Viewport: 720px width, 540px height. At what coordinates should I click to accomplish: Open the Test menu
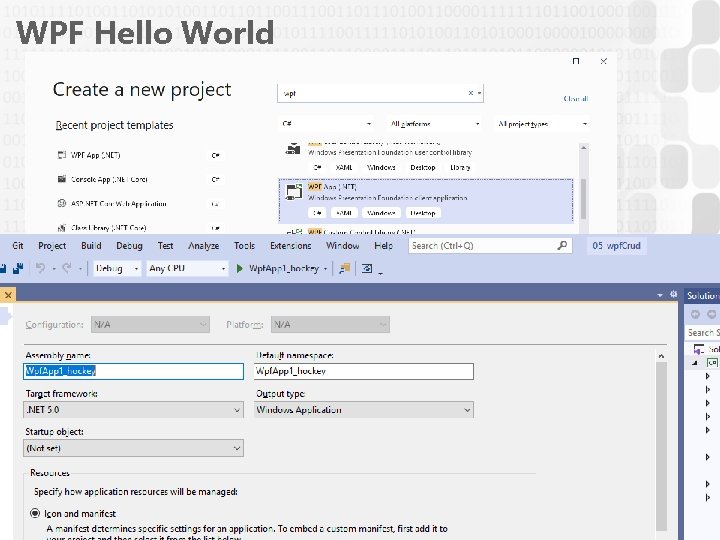coord(165,246)
